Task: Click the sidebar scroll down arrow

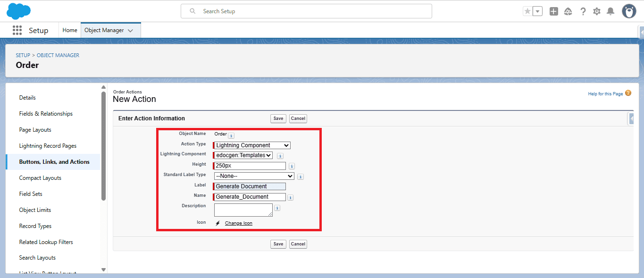Action: point(104,270)
